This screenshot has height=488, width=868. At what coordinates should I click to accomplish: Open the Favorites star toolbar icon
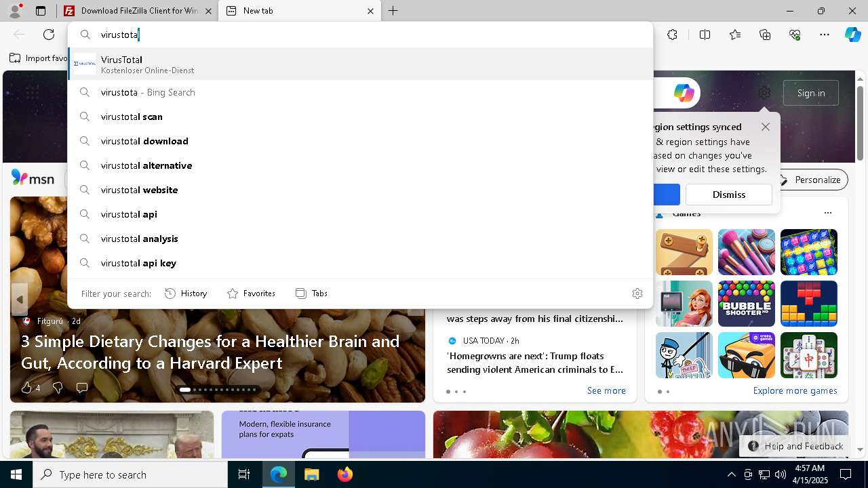point(735,35)
